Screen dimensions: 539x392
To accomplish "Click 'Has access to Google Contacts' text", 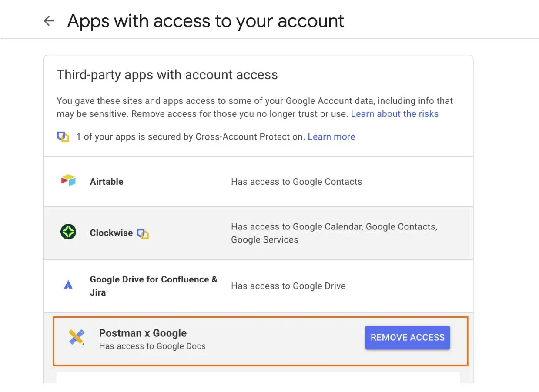I will coord(296,182).
